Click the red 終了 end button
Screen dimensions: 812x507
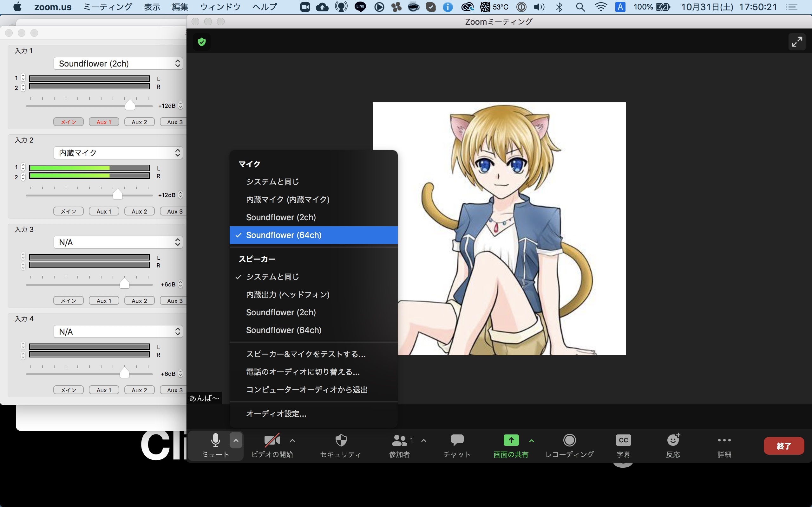pos(783,446)
